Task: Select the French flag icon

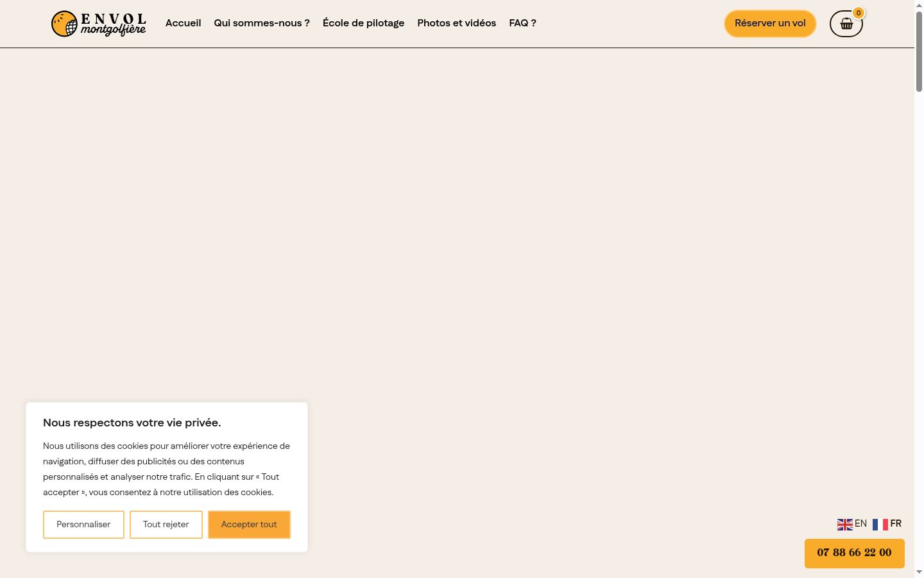Action: 880,524
